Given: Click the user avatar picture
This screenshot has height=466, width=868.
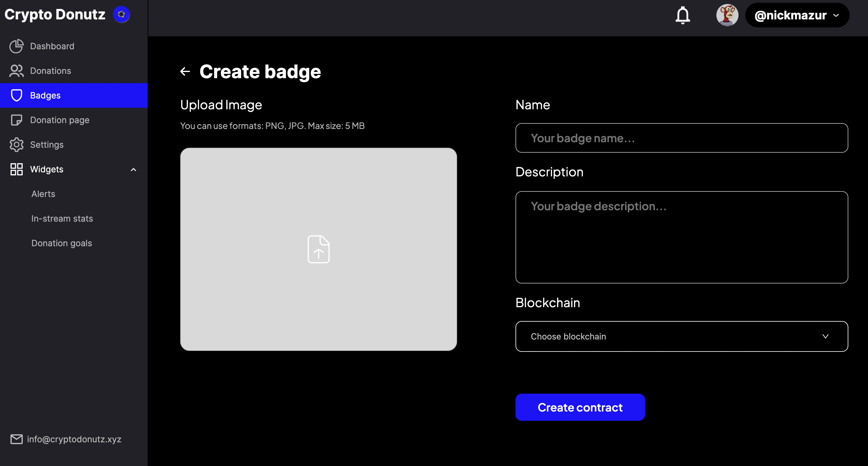Looking at the screenshot, I should click(x=727, y=15).
